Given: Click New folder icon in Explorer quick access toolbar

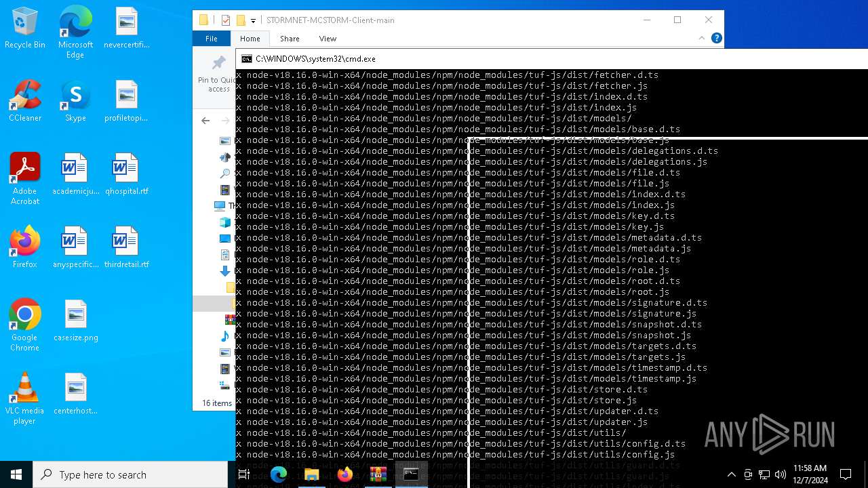Looking at the screenshot, I should [241, 20].
